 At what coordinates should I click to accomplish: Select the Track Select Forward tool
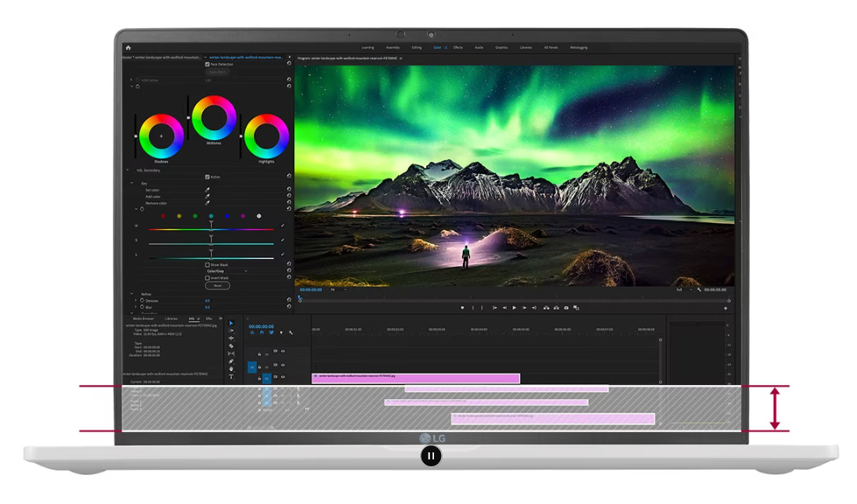(x=231, y=331)
